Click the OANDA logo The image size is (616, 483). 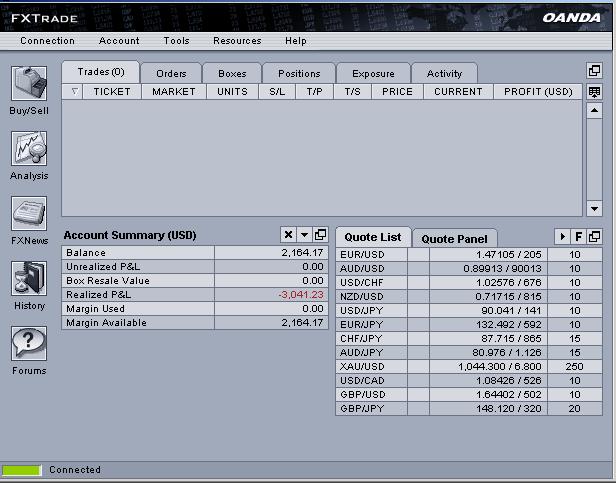[572, 18]
